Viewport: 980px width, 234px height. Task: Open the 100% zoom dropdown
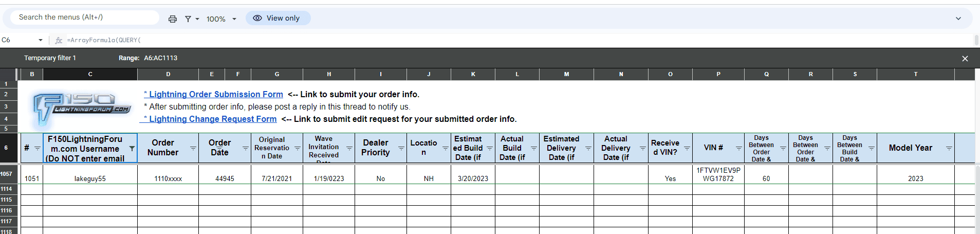pyautogui.click(x=221, y=19)
